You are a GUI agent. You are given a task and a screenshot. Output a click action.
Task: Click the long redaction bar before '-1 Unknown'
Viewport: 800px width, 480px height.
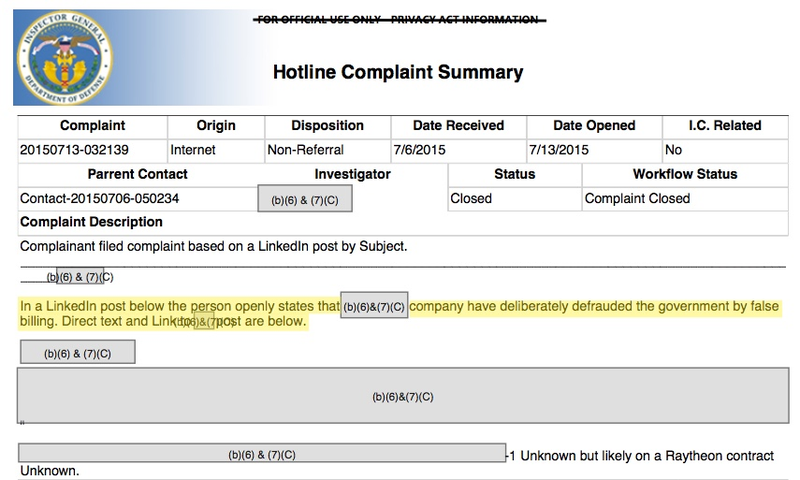[262, 453]
